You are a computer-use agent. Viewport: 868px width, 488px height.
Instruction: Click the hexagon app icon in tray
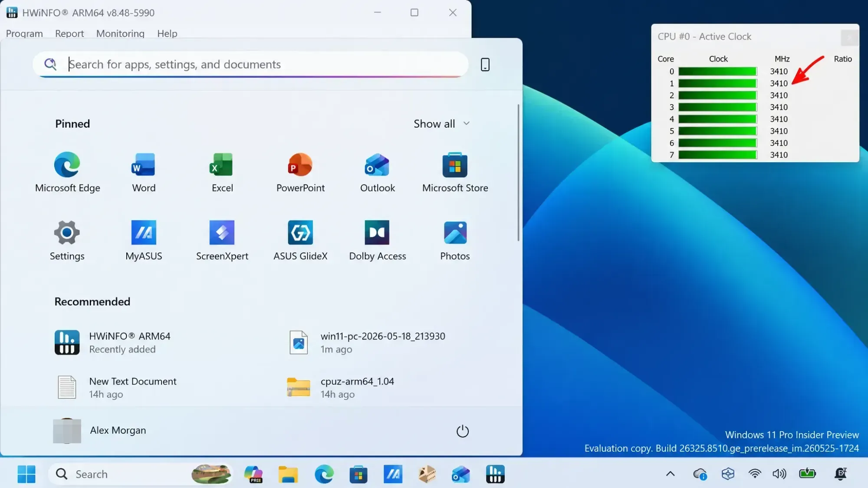point(728,474)
